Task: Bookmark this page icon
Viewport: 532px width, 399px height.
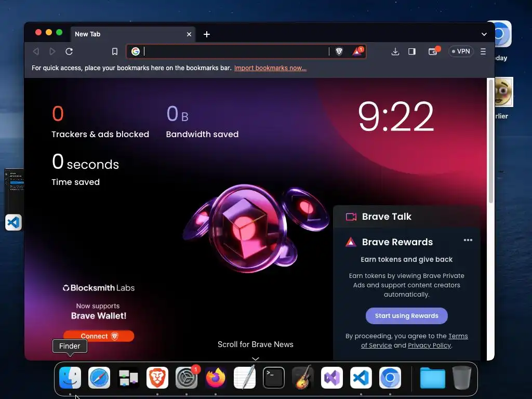Action: click(115, 51)
